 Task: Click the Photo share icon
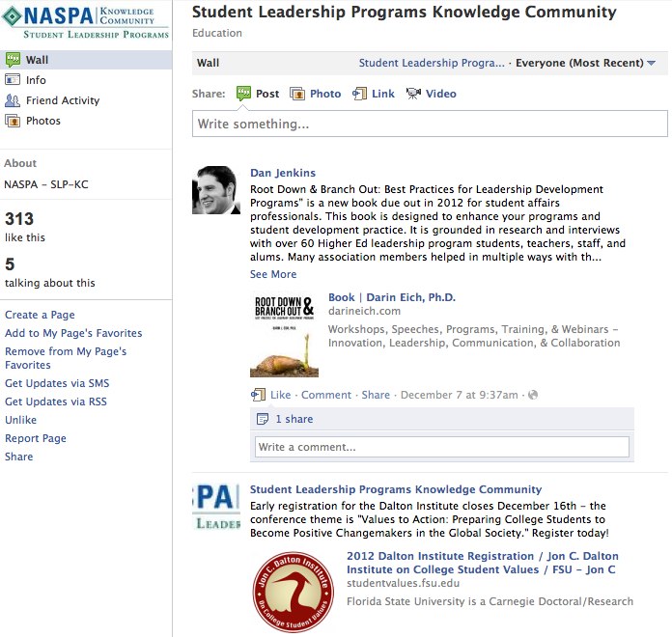point(297,94)
